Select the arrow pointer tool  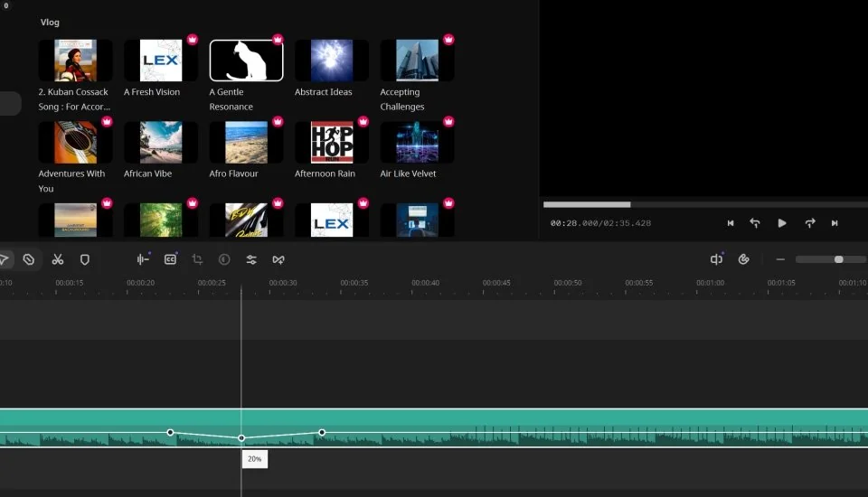5,259
